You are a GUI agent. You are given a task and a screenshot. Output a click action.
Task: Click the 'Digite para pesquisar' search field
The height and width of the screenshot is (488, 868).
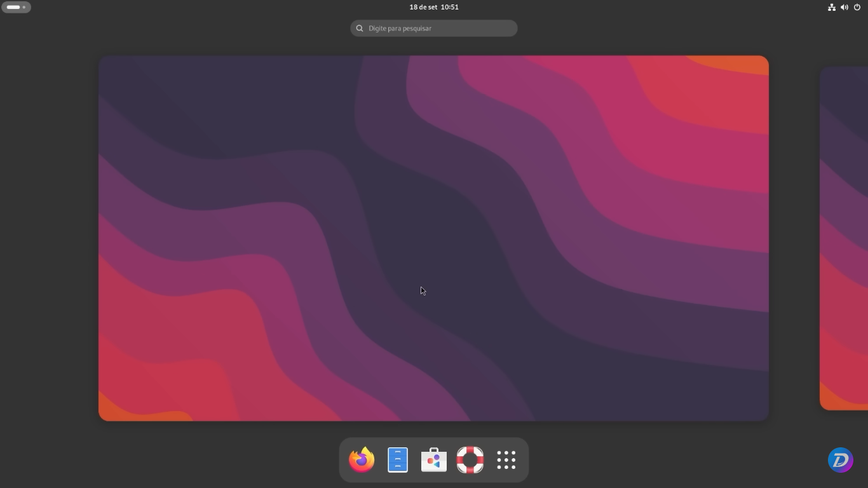pyautogui.click(x=434, y=28)
